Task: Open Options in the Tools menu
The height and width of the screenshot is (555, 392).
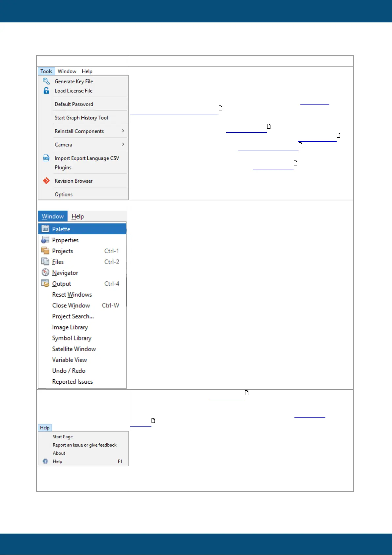Action: (x=64, y=194)
